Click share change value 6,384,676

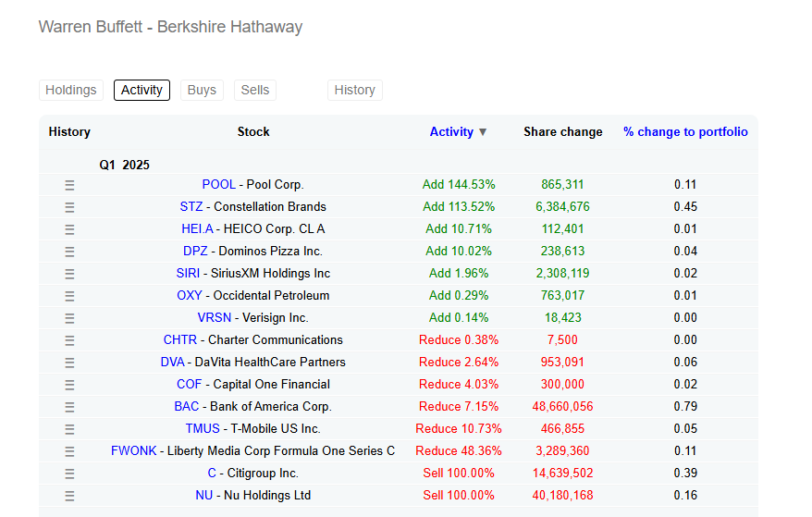point(563,206)
